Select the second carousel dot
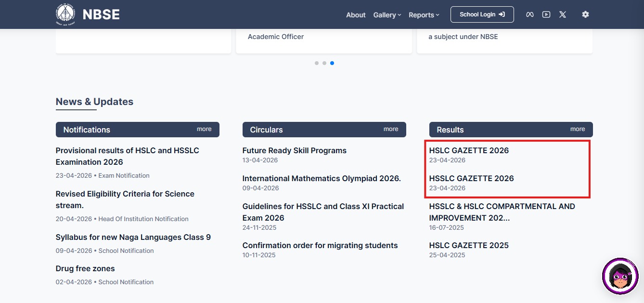644x303 pixels. [x=324, y=63]
